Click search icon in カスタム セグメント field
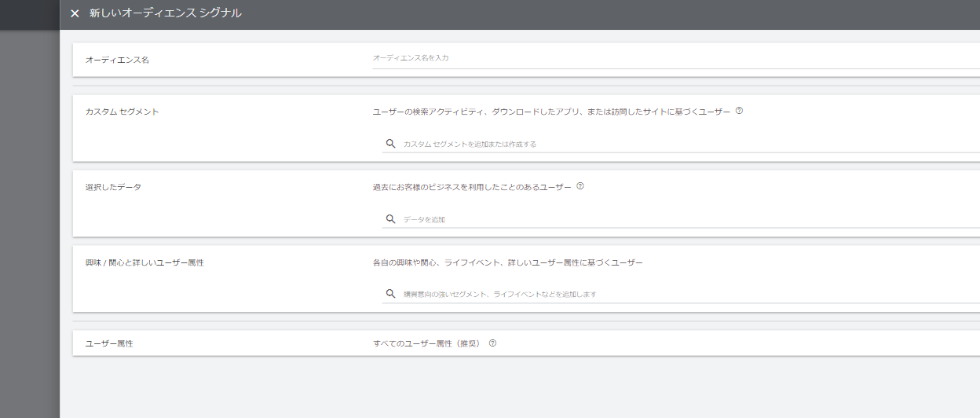Screen dimensions: 980x418 tap(390, 144)
